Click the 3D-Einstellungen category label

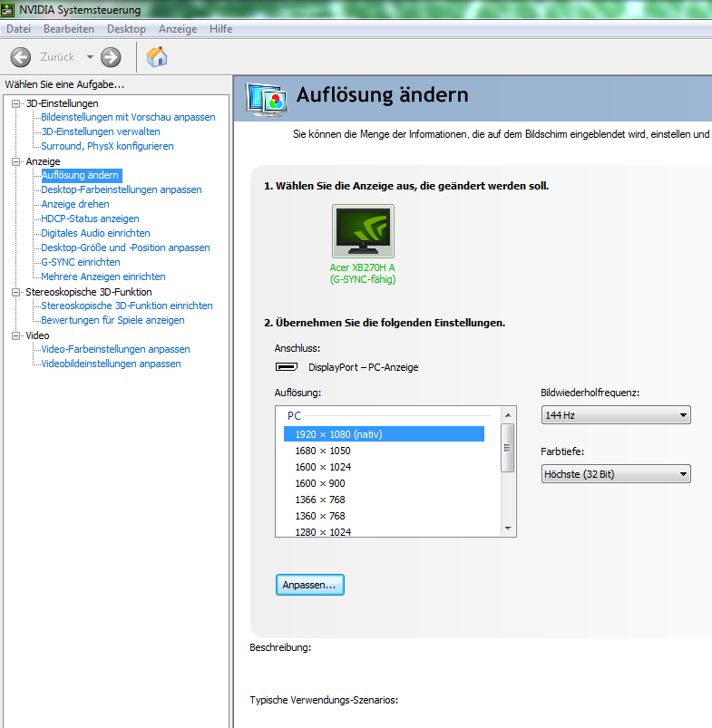[x=62, y=103]
